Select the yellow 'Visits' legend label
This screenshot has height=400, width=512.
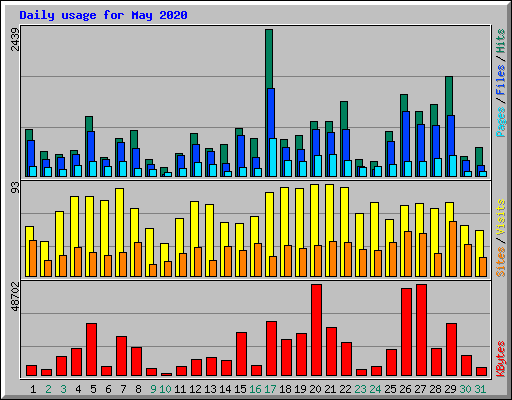pyautogui.click(x=500, y=218)
